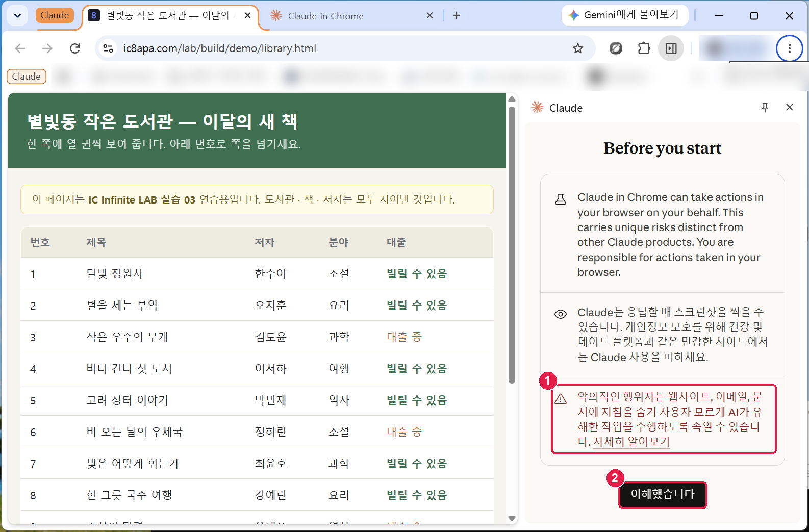The image size is (809, 532).
Task: Reload the current page
Action: pyautogui.click(x=75, y=48)
